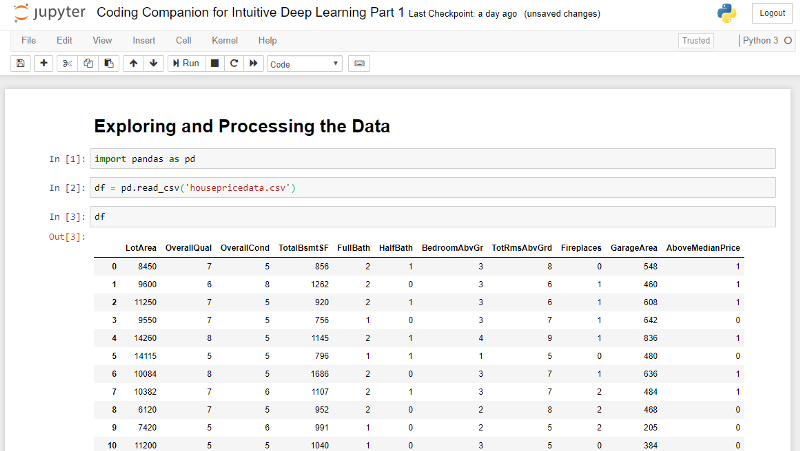This screenshot has width=800, height=451.
Task: Copy selected cells icon
Action: click(x=87, y=63)
